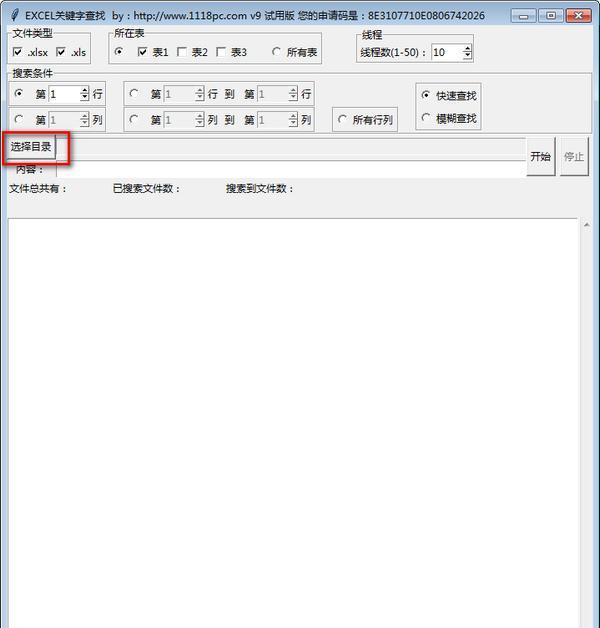Click the 开始 start button
This screenshot has width=600, height=628.
pyautogui.click(x=540, y=156)
